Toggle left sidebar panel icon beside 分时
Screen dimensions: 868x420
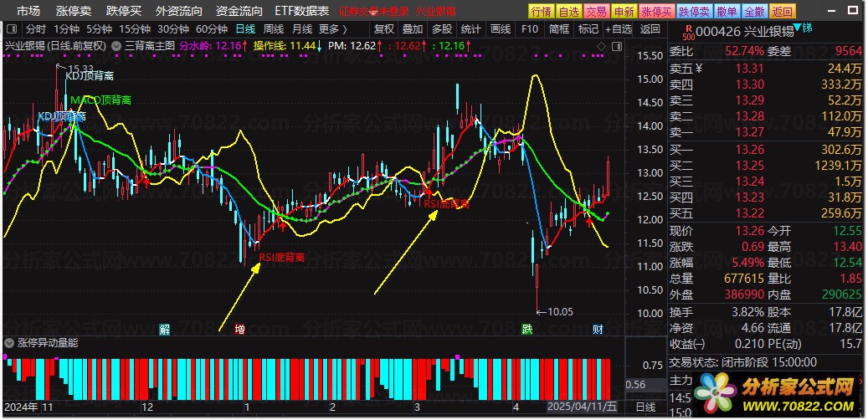pyautogui.click(x=13, y=29)
